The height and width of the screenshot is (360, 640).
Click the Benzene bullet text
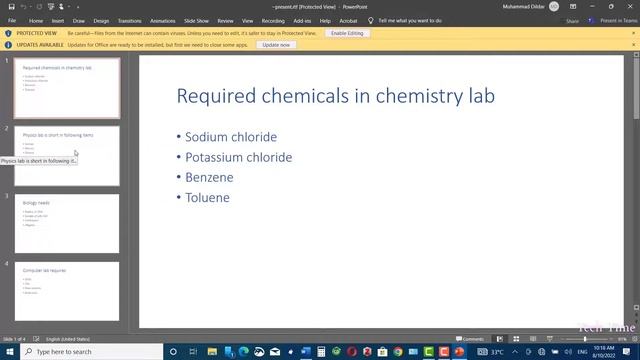coord(209,177)
